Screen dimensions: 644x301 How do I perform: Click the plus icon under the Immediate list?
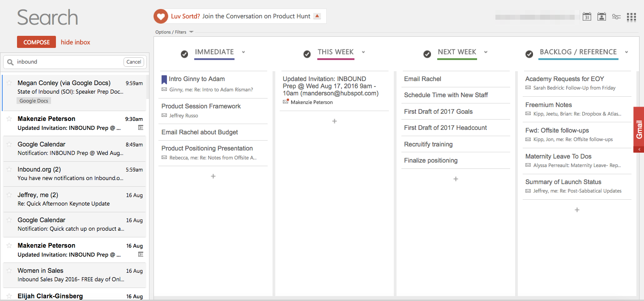click(213, 176)
